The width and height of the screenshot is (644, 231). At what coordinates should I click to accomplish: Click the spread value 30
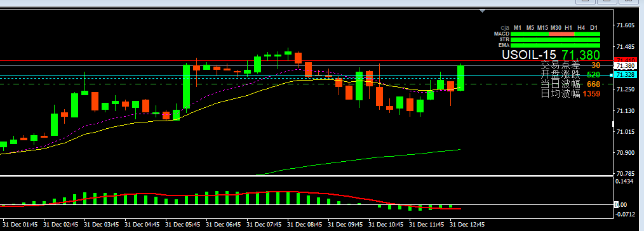click(596, 65)
